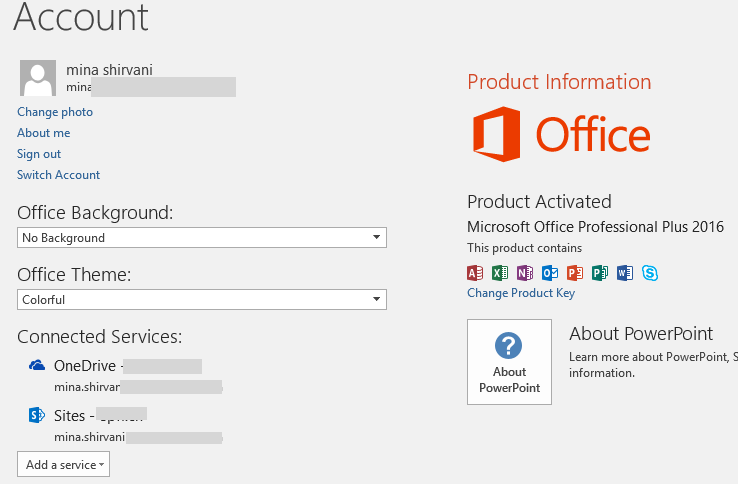
Task: Click the Outlook app icon
Action: tap(550, 272)
